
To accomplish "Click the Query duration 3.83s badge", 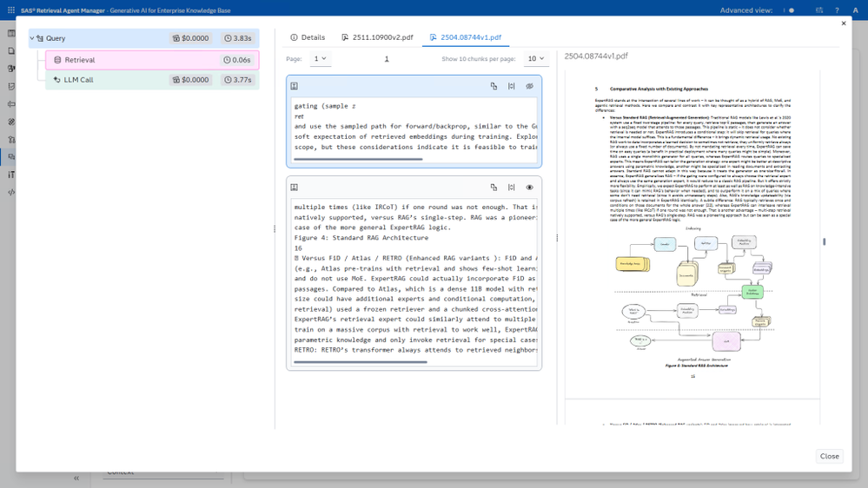I will tap(237, 38).
